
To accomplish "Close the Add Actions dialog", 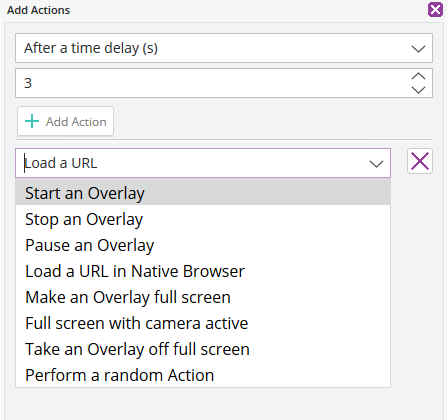I will pos(435,10).
